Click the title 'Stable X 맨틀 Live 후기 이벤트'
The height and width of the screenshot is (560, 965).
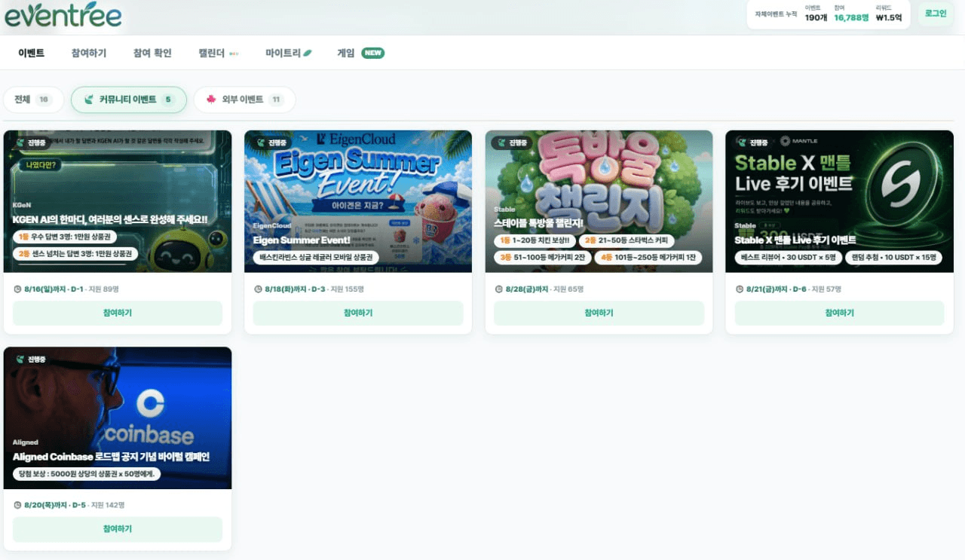click(x=795, y=240)
